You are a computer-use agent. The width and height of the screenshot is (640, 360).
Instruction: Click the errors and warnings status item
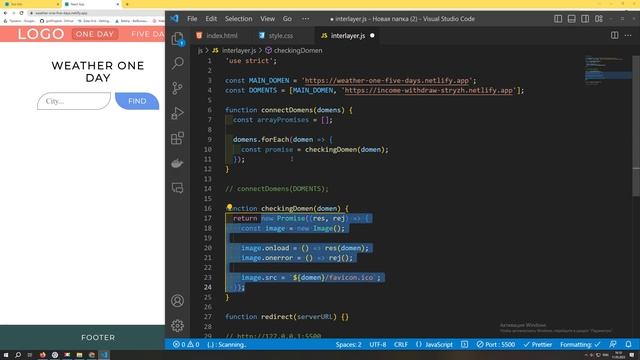coord(186,344)
